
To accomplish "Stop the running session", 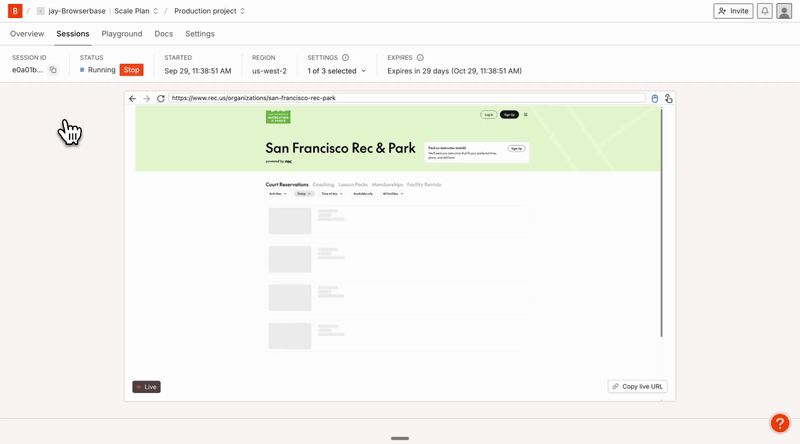I will (131, 70).
